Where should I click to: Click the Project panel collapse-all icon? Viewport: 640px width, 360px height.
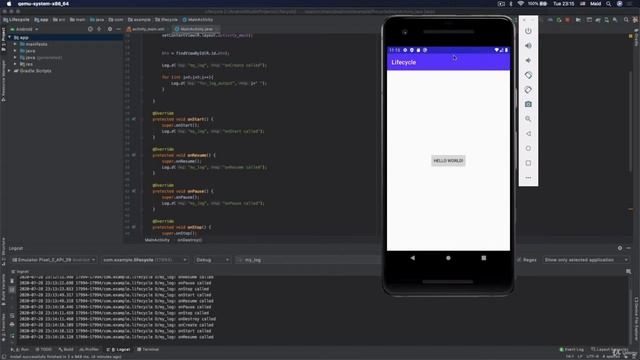(99, 29)
